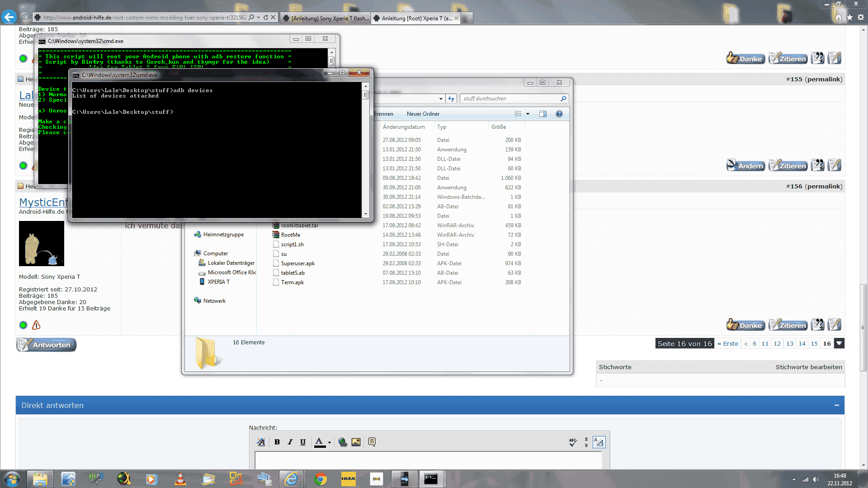The image size is (868, 488).
Task: Click the browser refresh icon
Action: pyautogui.click(x=266, y=18)
